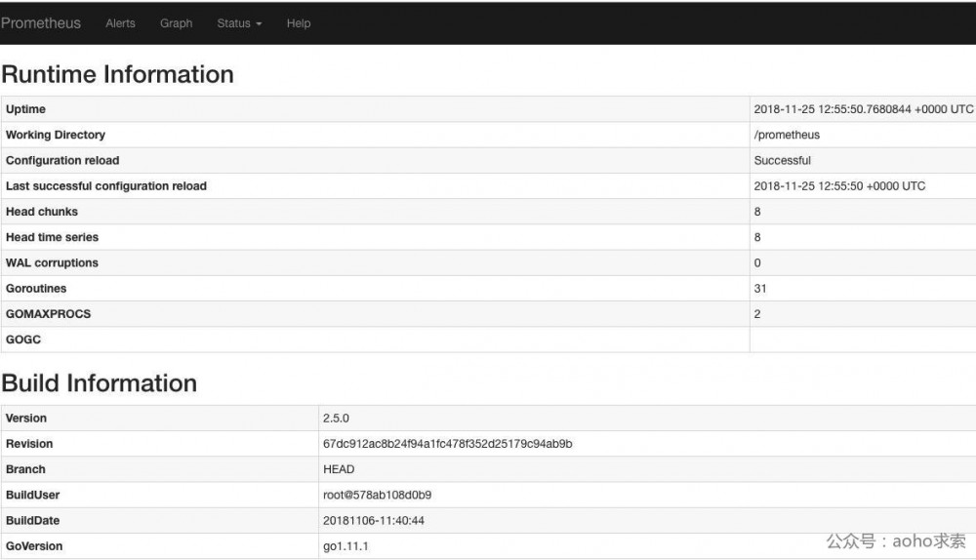Select the Revision hash 67dc912ac8b2...
Screen dimensions: 976x560
(448, 444)
